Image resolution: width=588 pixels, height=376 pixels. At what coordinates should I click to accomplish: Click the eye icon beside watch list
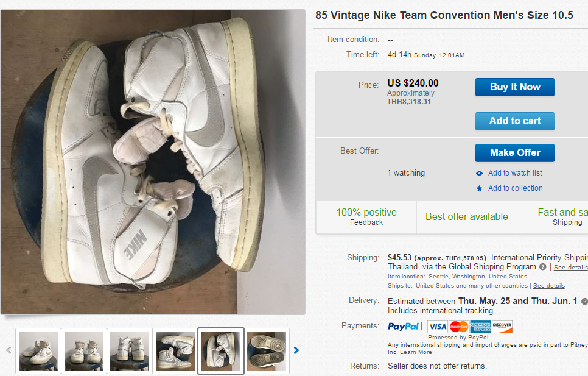pos(480,173)
